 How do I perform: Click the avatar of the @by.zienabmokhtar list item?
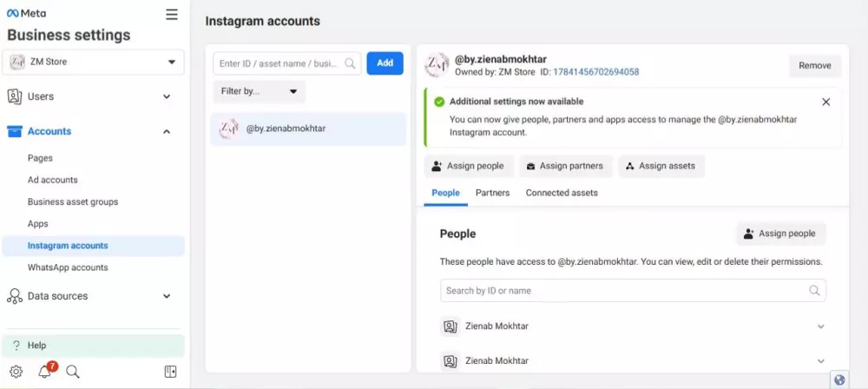(228, 129)
